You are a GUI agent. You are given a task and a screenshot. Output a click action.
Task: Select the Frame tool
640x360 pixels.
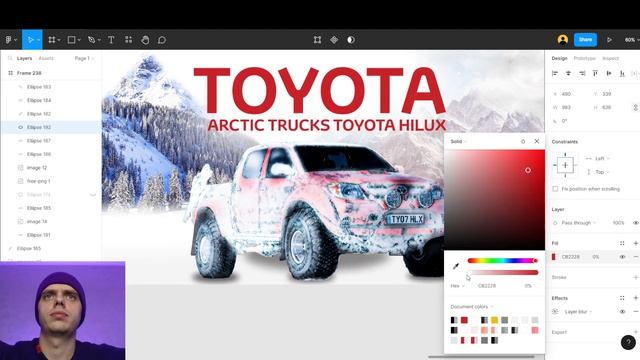(x=51, y=40)
